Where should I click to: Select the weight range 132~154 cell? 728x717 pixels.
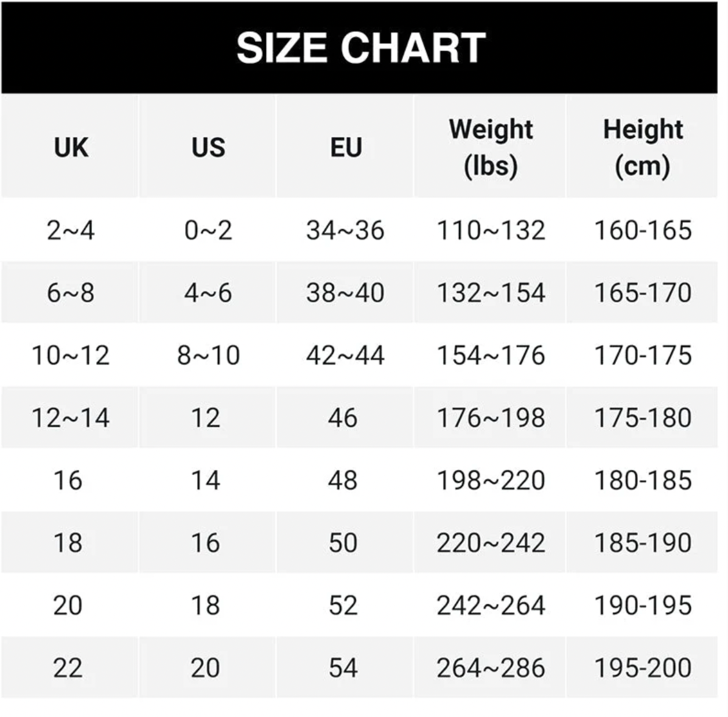click(x=491, y=293)
